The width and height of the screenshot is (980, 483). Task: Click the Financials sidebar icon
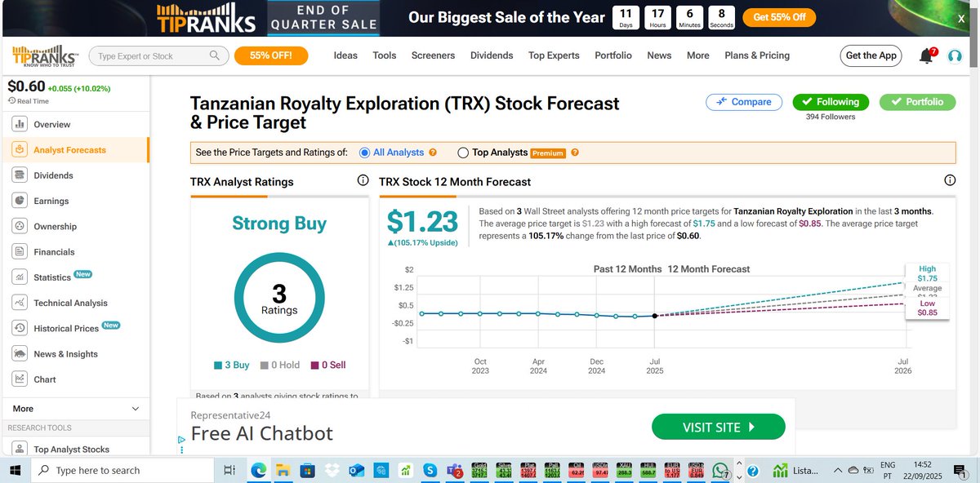pyautogui.click(x=20, y=251)
